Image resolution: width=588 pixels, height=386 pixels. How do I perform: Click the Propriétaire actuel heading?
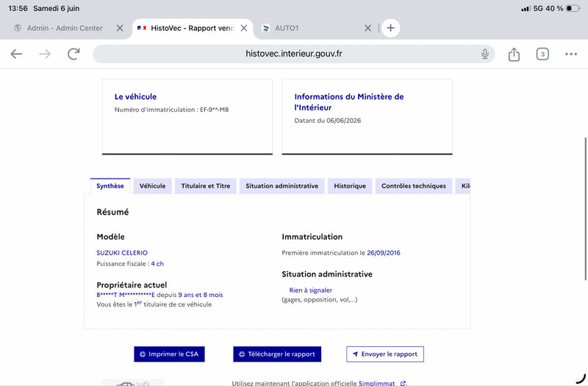pyautogui.click(x=132, y=285)
